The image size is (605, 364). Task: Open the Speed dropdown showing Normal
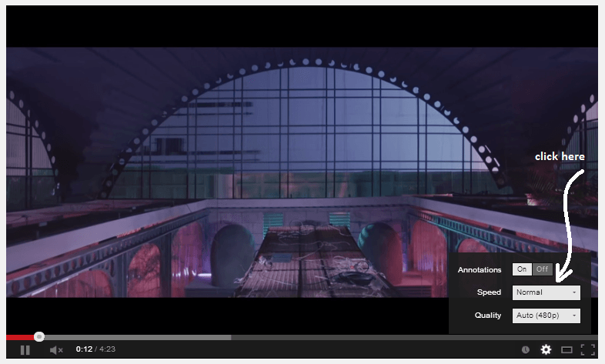tap(546, 292)
